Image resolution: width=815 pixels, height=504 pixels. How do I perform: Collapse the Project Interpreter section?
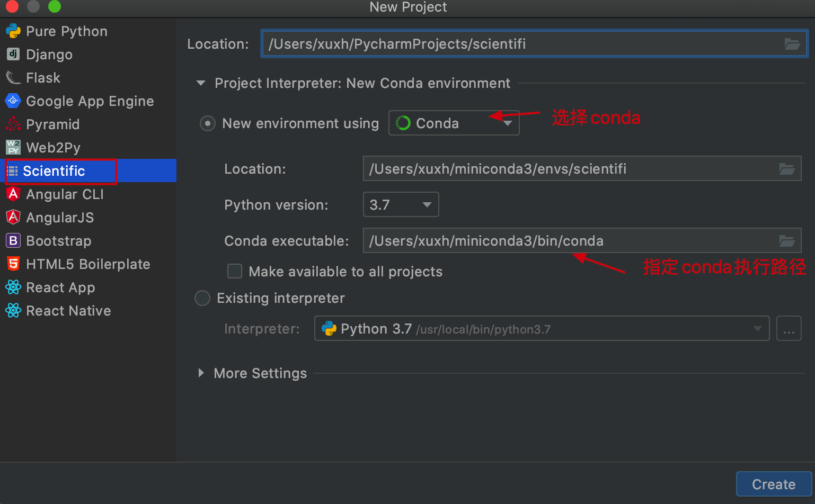[x=201, y=83]
